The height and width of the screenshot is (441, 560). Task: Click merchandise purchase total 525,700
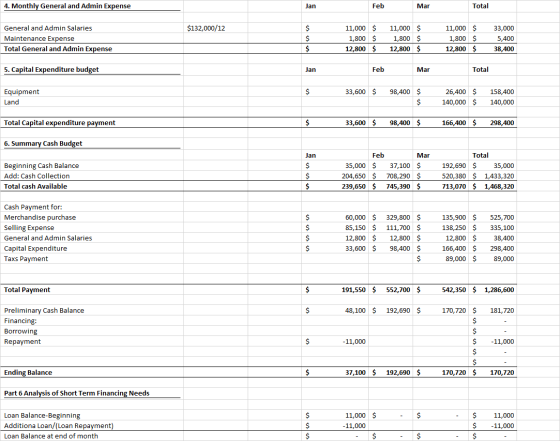[502, 217]
